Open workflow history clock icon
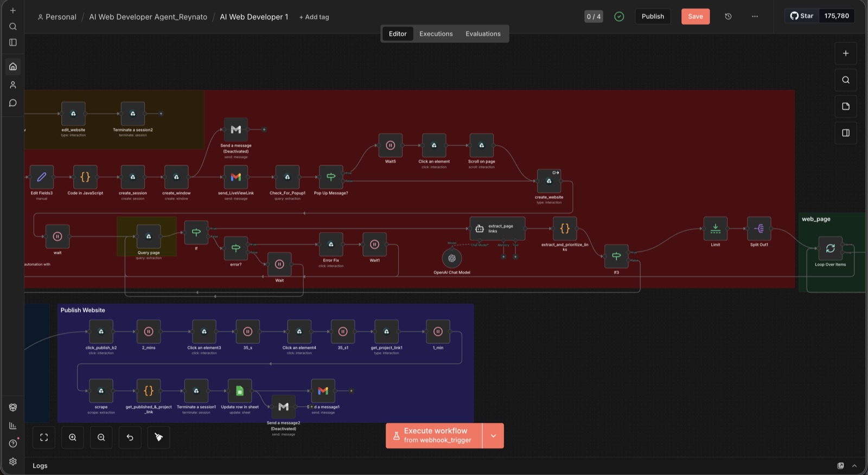Screen dimensions: 868x475 pos(729,16)
